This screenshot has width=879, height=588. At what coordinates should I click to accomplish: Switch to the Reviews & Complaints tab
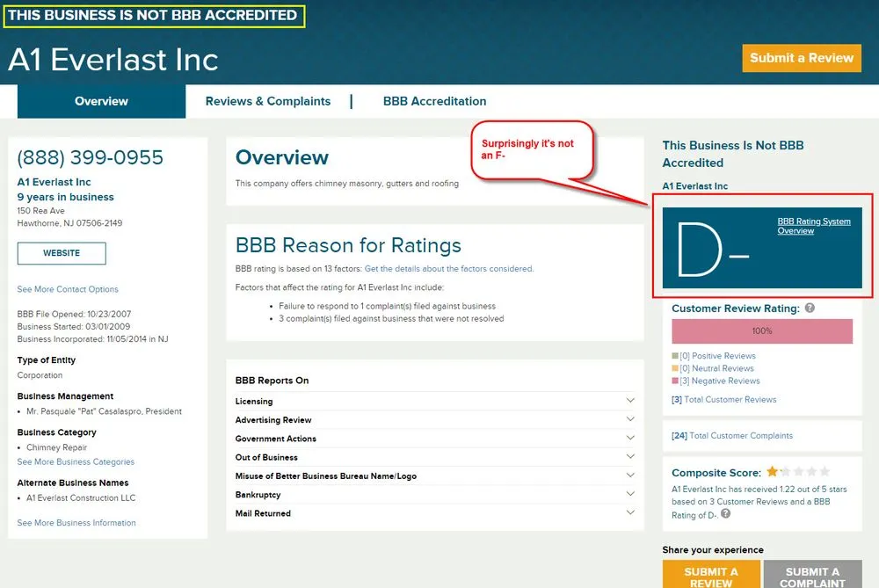click(268, 101)
